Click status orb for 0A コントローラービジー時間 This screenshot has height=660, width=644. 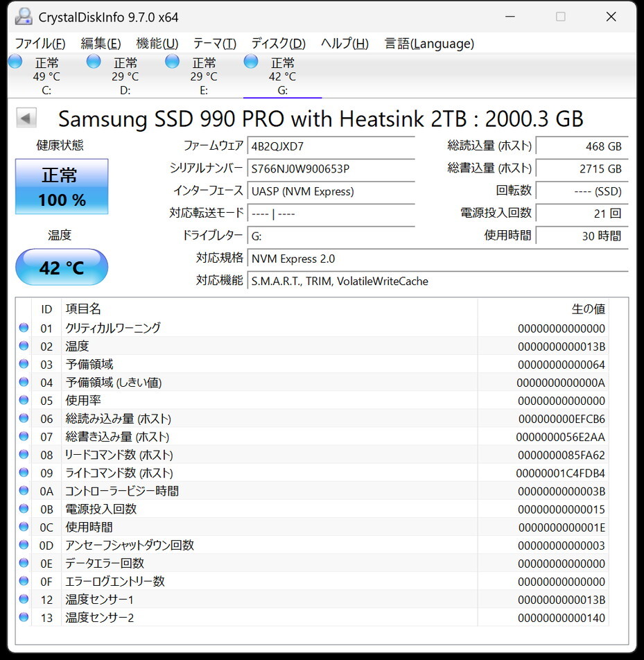pos(24,490)
